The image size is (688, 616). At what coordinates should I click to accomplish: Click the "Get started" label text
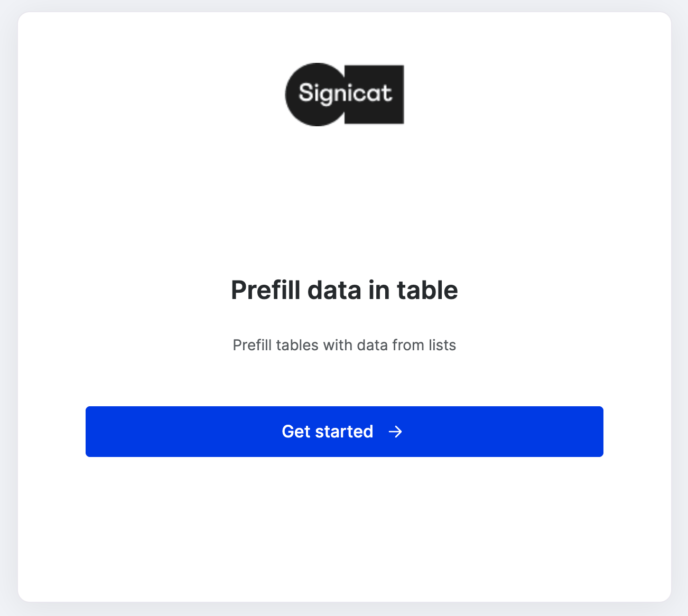coord(328,432)
